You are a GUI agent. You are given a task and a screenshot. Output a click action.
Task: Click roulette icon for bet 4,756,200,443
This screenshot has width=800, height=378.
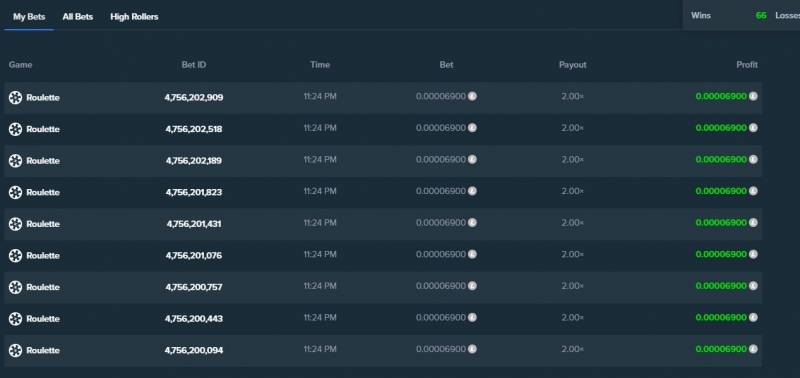15,319
